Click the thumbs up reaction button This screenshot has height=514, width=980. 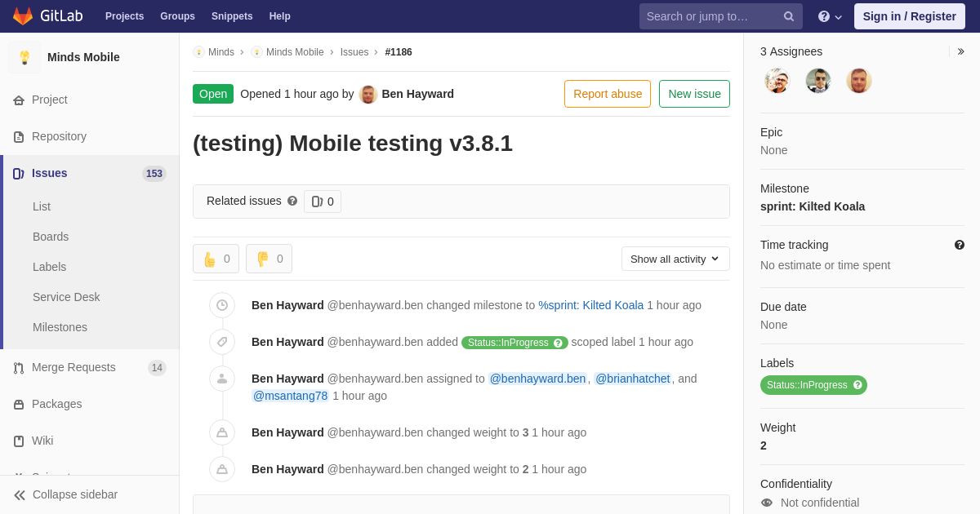click(x=216, y=259)
